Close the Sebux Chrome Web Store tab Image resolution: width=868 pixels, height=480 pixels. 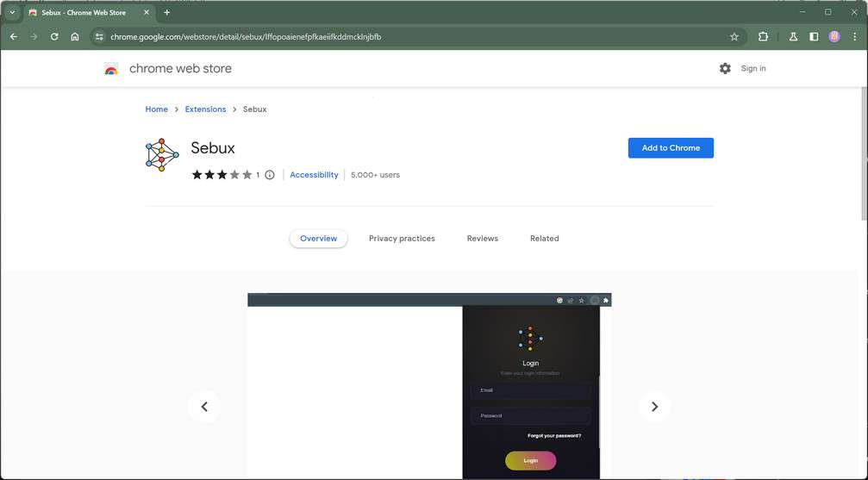[x=147, y=12]
